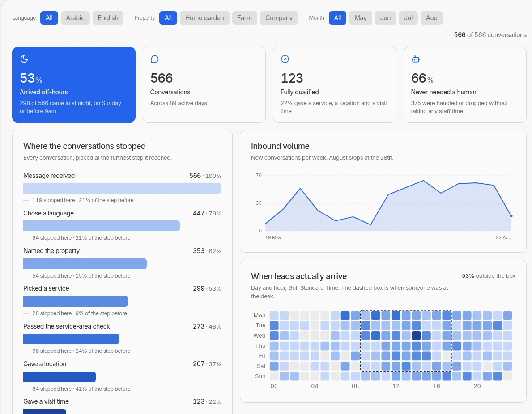Filter language to Arabic
The image size is (532, 414).
tap(75, 18)
